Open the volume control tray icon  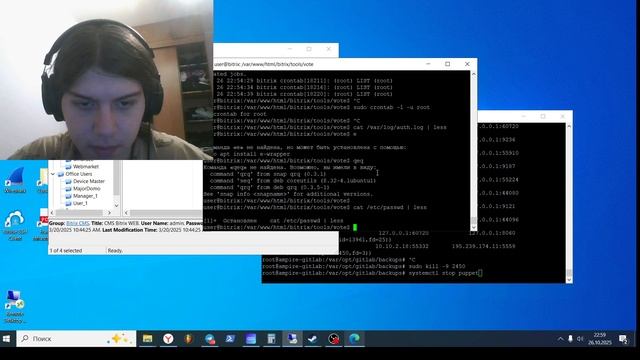pyautogui.click(x=580, y=339)
